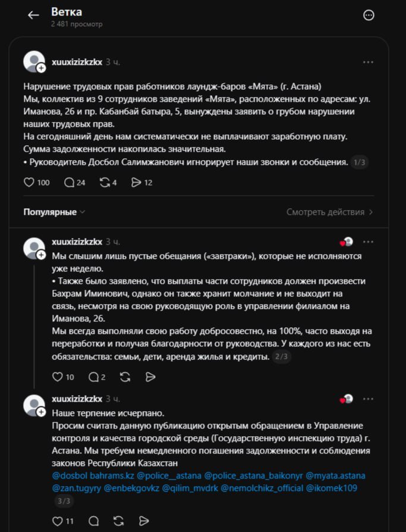Open Смотреть действия
The image size is (406, 532).
click(329, 212)
